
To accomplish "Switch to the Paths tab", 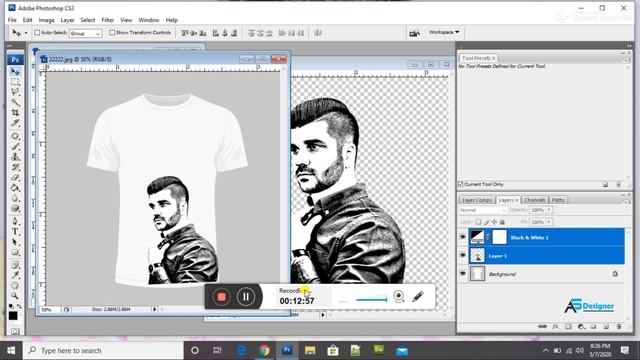I will coord(558,200).
